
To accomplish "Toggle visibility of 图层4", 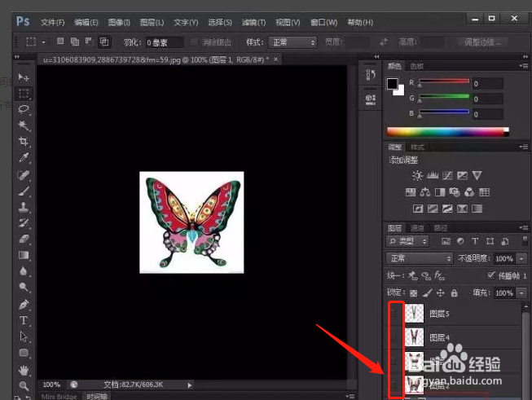I will pos(394,337).
